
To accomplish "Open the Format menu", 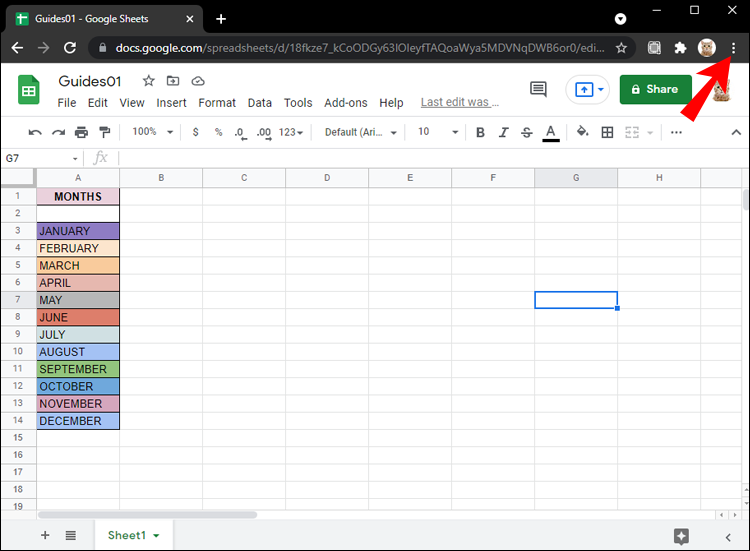I will (217, 103).
